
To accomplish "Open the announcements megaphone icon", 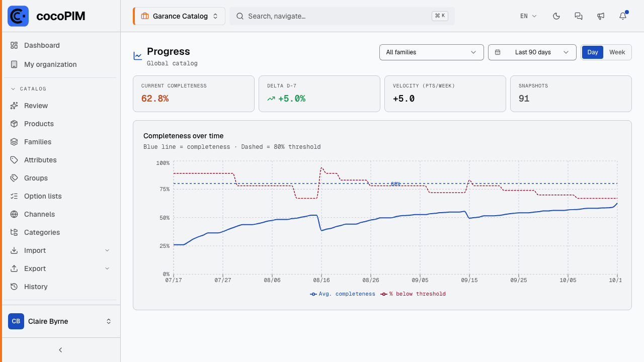I will pyautogui.click(x=601, y=16).
